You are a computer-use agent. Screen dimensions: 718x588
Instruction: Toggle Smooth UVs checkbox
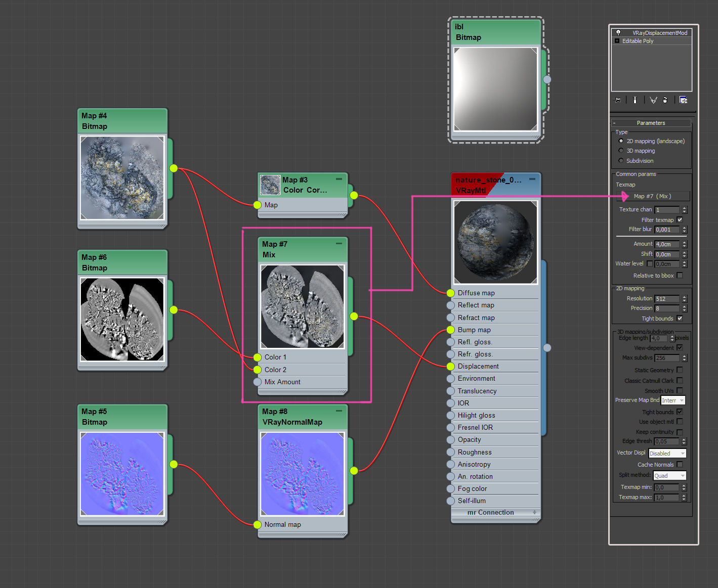click(680, 390)
